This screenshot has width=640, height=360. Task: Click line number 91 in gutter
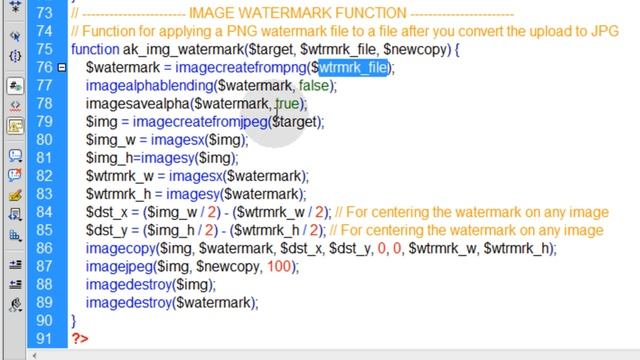pos(44,338)
